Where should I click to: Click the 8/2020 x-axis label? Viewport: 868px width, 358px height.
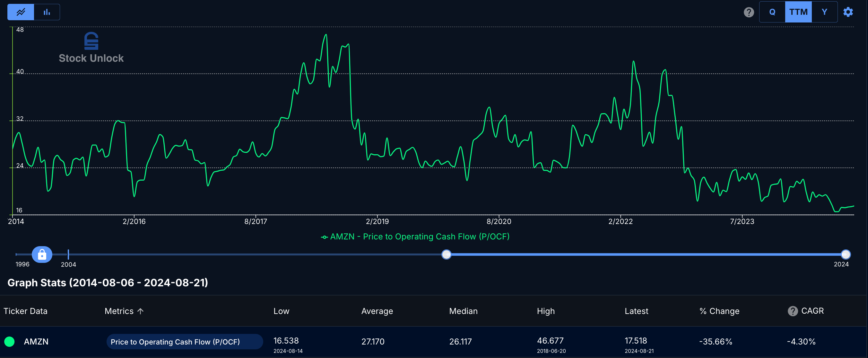pos(499,221)
